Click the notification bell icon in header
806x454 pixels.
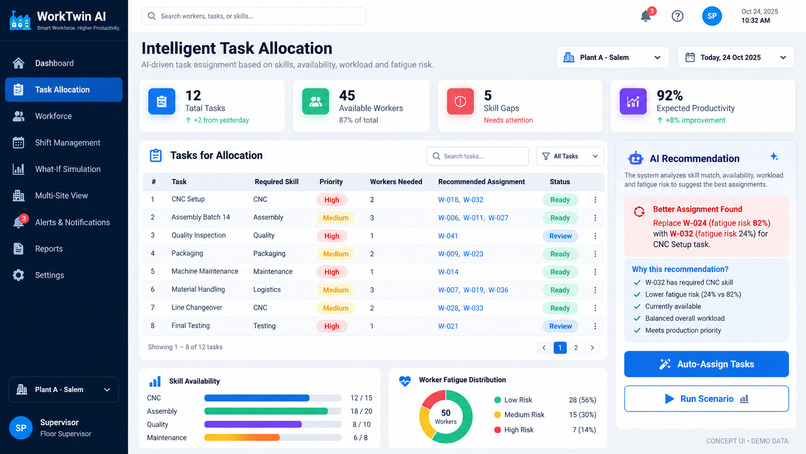point(646,16)
